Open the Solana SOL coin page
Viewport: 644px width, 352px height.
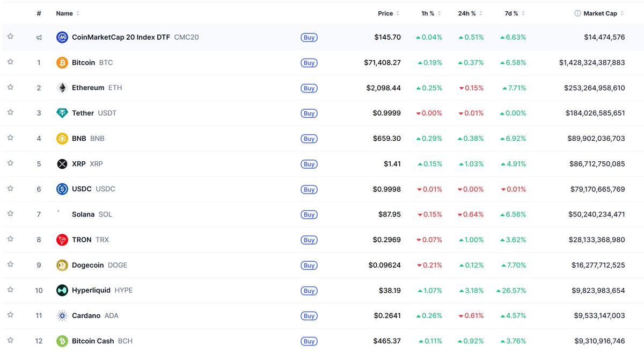click(92, 214)
